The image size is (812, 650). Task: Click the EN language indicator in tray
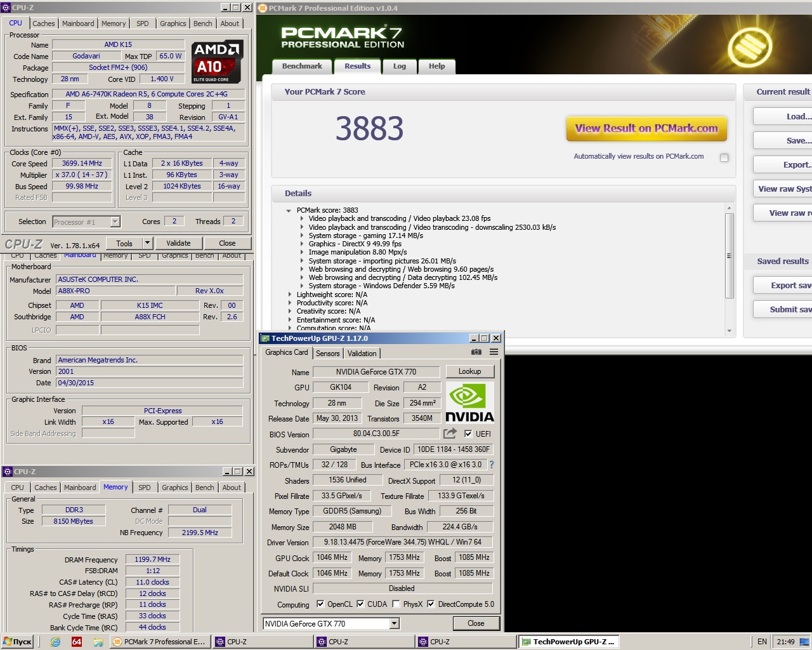tap(762, 642)
